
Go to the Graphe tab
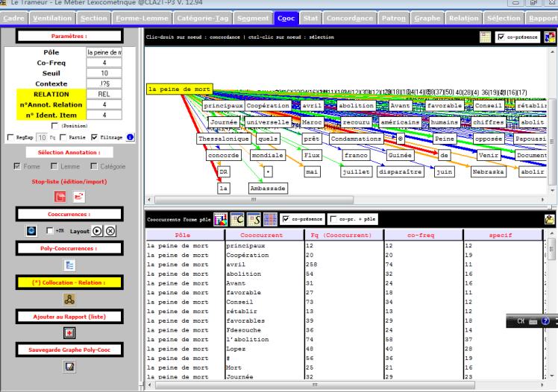pyautogui.click(x=427, y=18)
